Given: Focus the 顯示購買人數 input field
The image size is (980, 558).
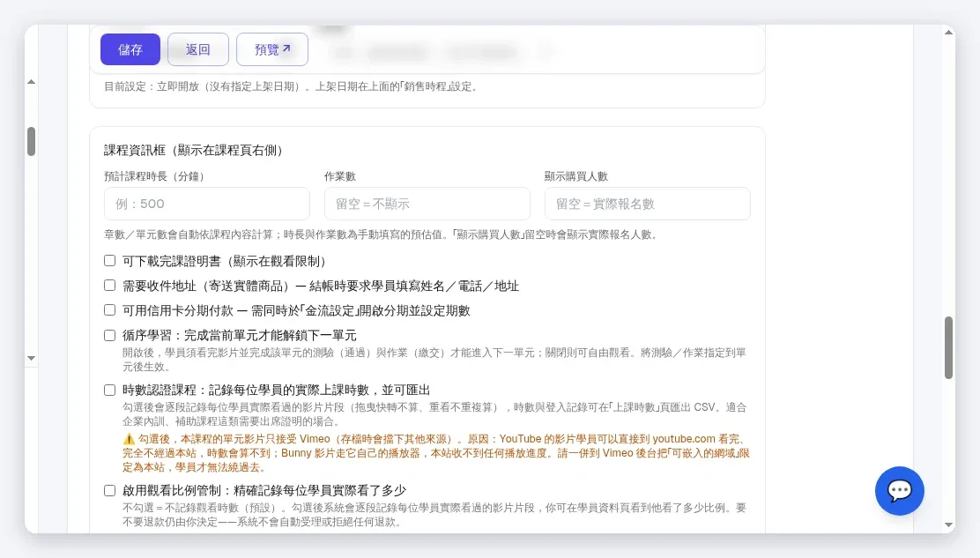Looking at the screenshot, I should (648, 204).
